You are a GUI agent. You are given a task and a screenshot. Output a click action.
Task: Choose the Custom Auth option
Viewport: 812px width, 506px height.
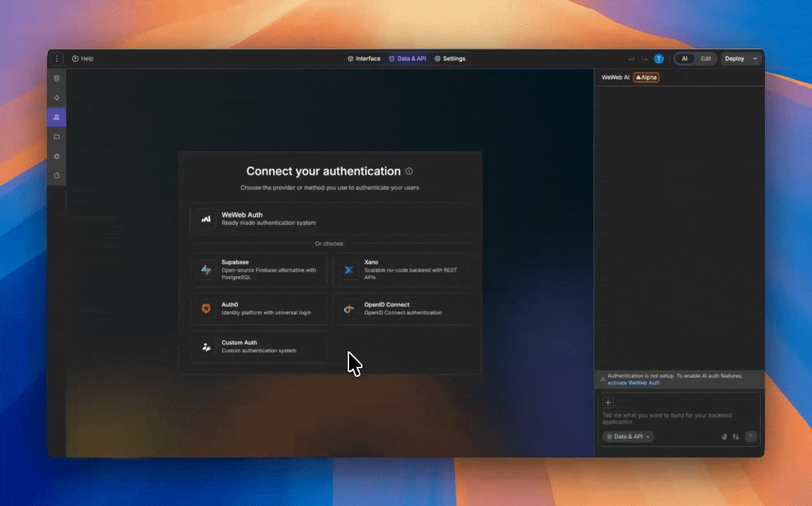[258, 346]
